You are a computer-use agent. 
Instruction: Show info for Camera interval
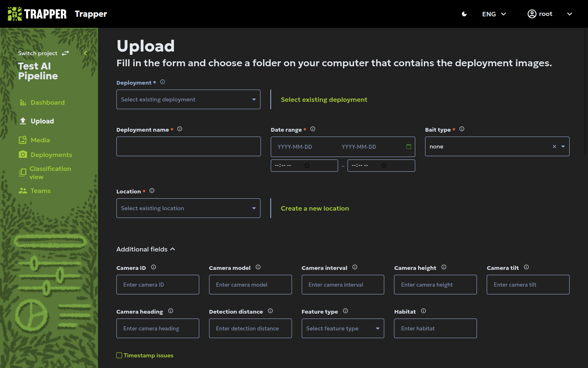pyautogui.click(x=355, y=267)
